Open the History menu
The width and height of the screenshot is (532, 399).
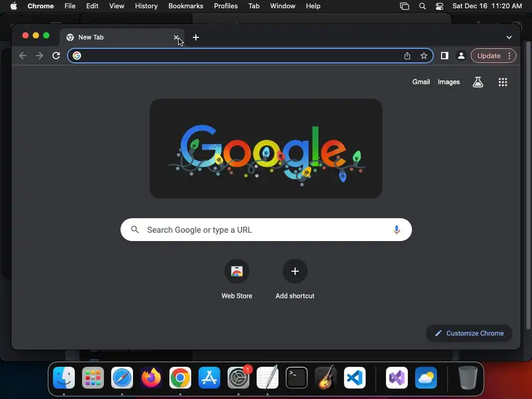click(x=146, y=6)
